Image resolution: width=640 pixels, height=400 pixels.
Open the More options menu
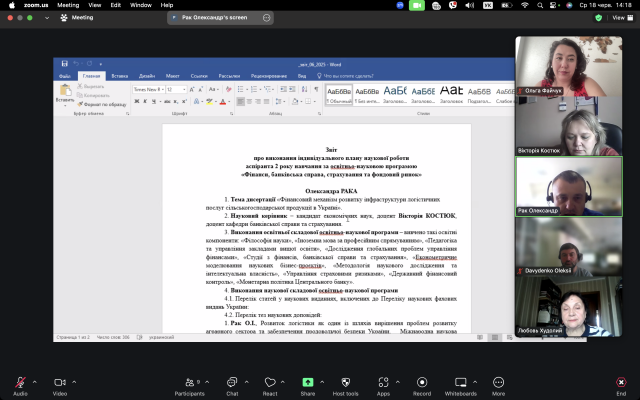pyautogui.click(x=498, y=386)
